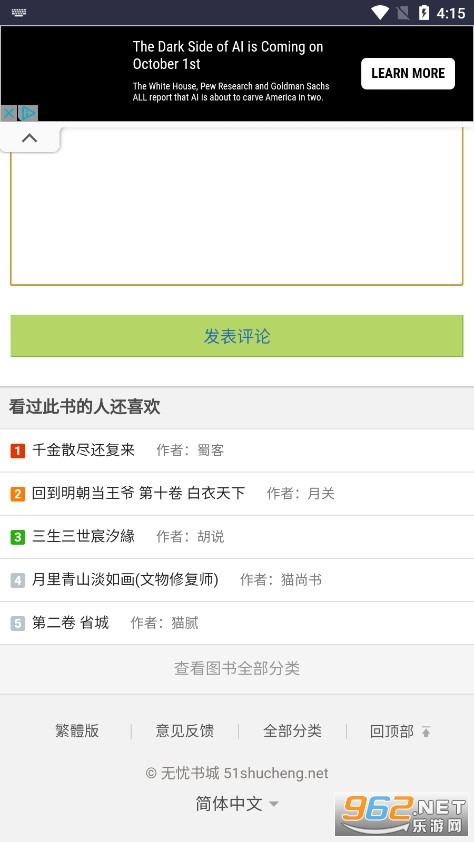This screenshot has height=842, width=474.
Task: Tap the battery status icon
Action: (424, 12)
